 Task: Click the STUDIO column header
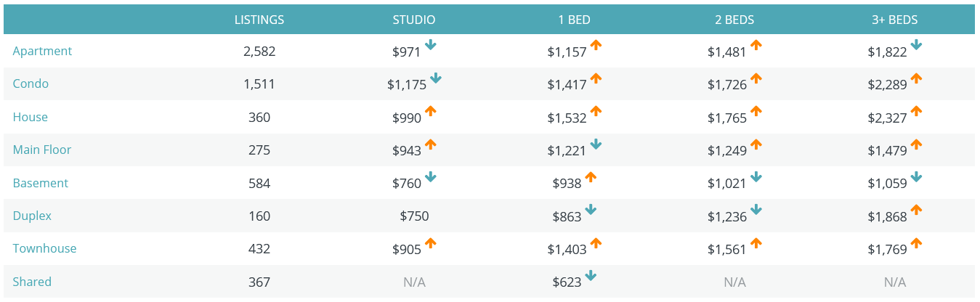coord(414,20)
